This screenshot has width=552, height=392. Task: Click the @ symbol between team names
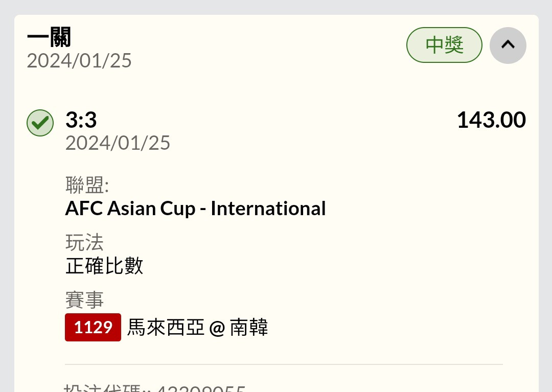pos(217,328)
